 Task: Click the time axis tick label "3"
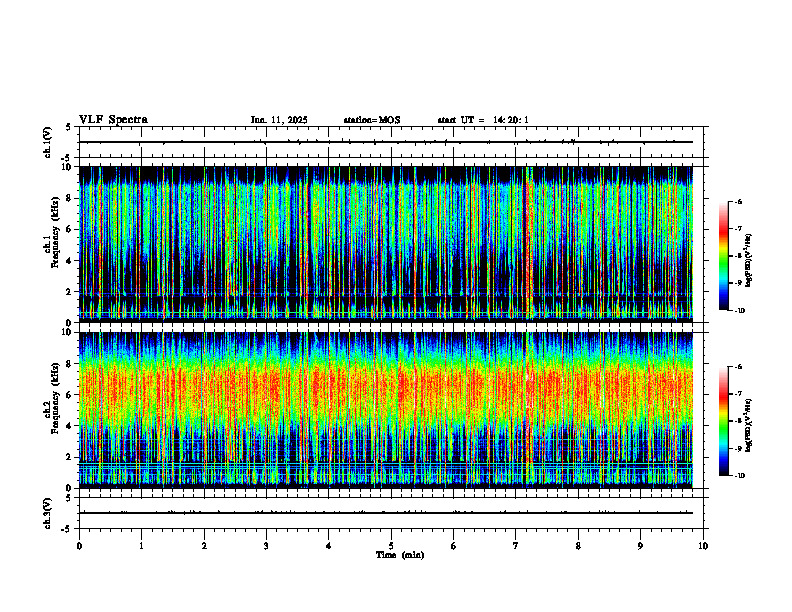[x=266, y=546]
